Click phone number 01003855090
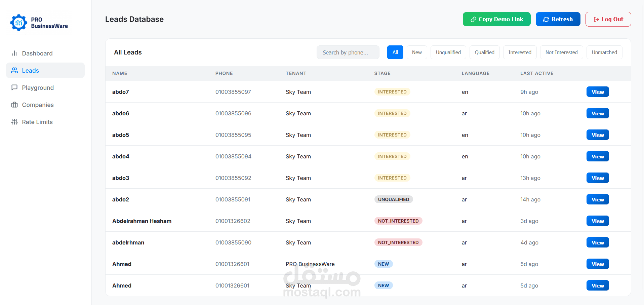 click(233, 242)
